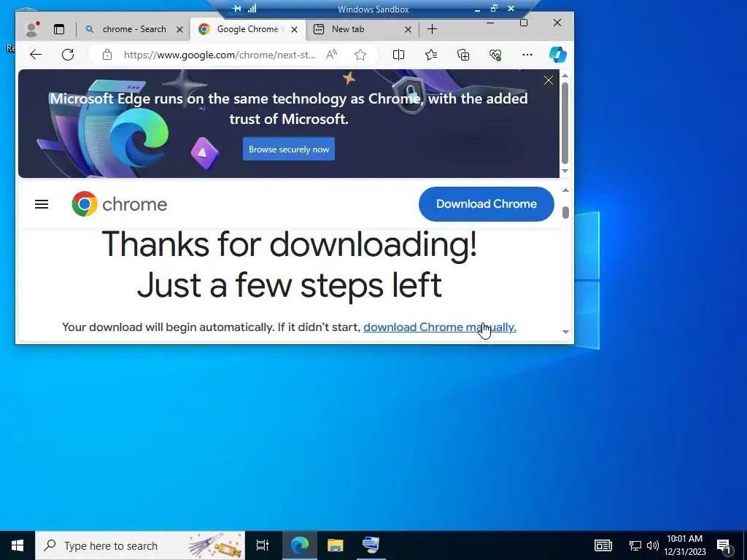Open File Explorer from the taskbar
This screenshot has width=747, height=560.
coord(336,545)
